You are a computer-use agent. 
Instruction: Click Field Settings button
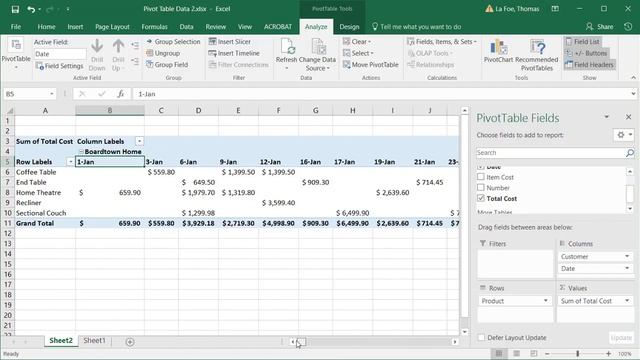60,66
